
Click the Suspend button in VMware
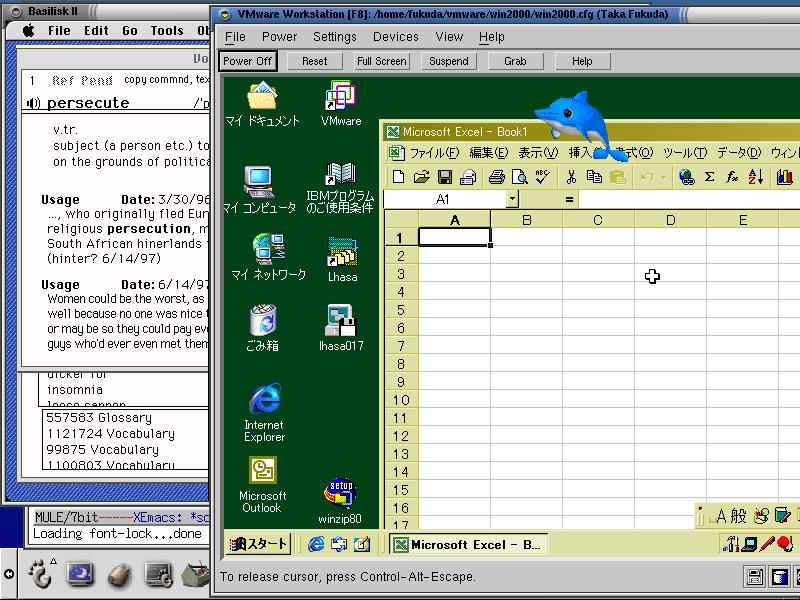[448, 61]
